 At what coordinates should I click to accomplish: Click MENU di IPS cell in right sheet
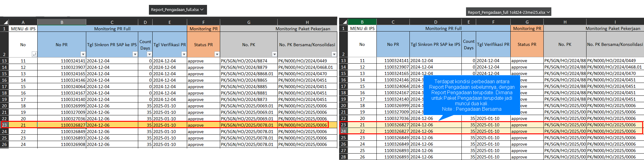click(x=362, y=28)
